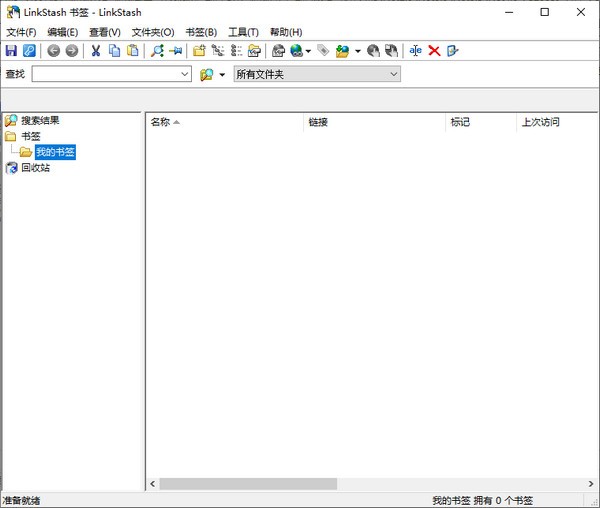Select 回收站 in the sidebar tree

[x=35, y=168]
